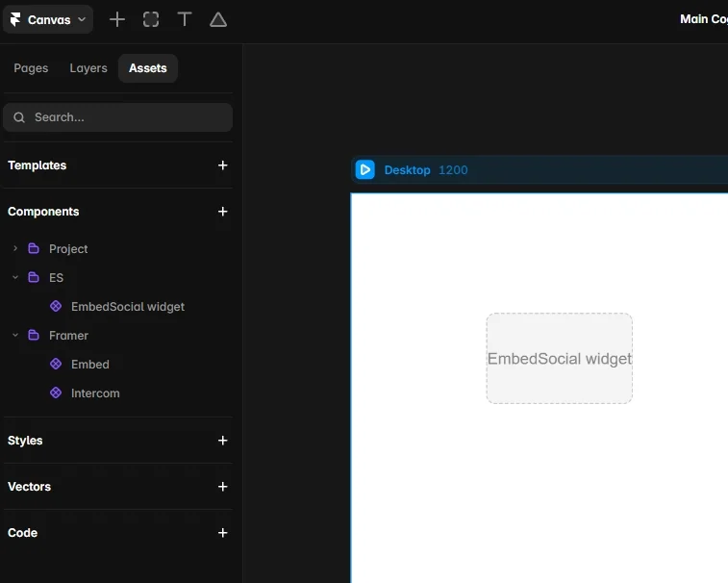The image size is (728, 583).
Task: Select the Framer folder row
Action: (118, 336)
